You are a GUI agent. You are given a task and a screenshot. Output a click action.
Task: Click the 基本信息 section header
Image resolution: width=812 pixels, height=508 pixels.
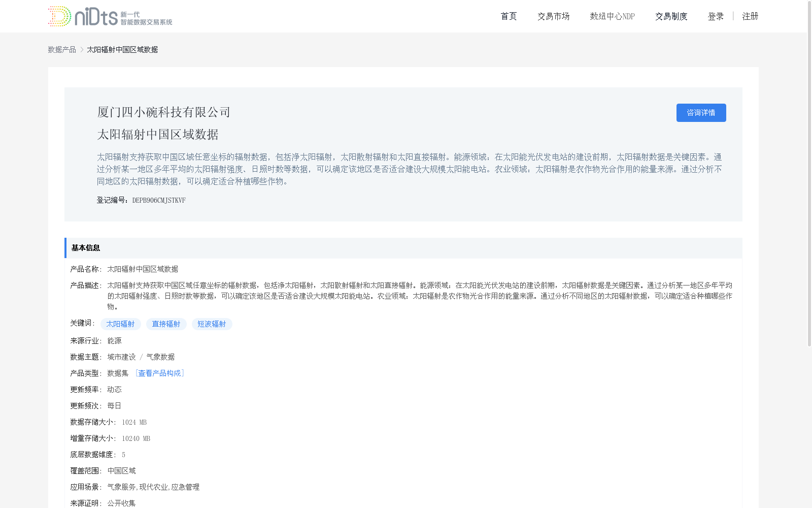[403, 248]
